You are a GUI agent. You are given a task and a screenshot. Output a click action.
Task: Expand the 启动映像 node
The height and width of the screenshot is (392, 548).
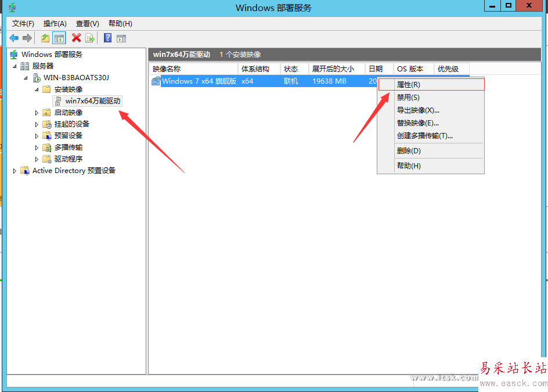37,113
